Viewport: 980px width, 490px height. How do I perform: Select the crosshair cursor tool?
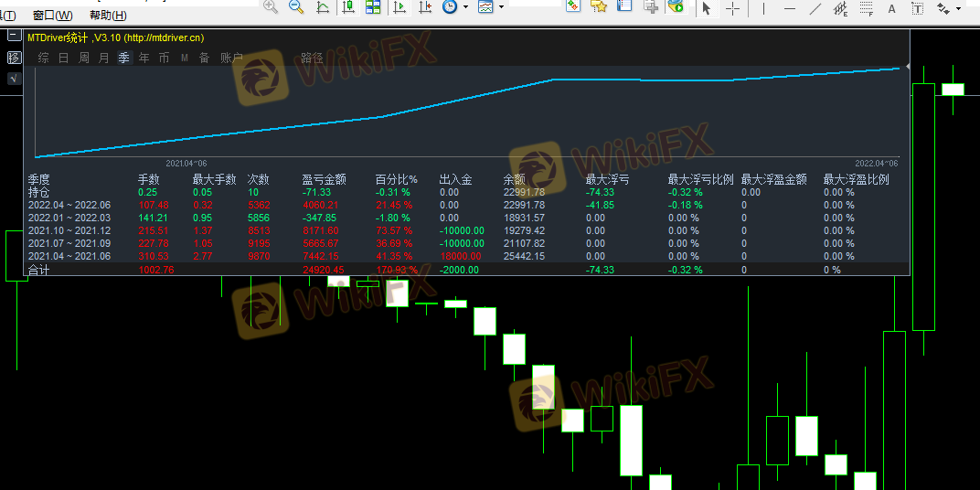coord(733,8)
